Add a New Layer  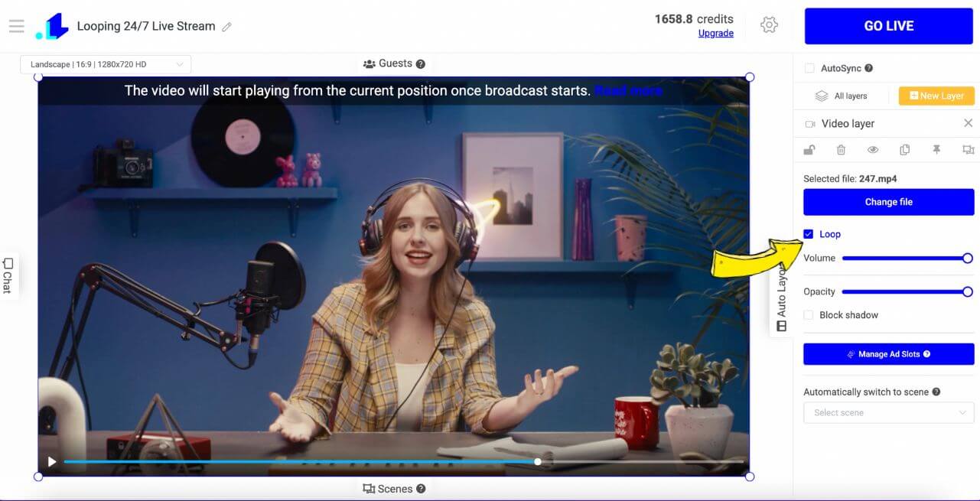pyautogui.click(x=936, y=96)
